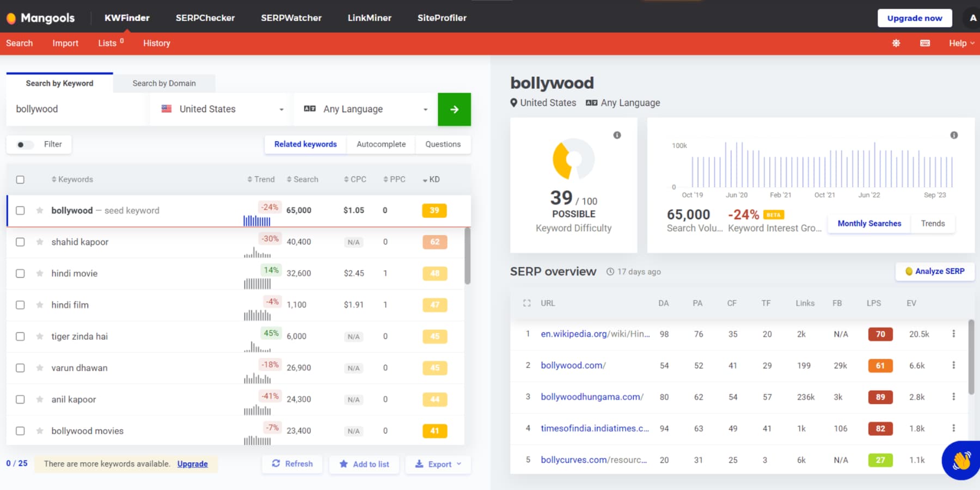Open SERPChecker from the top navigation
Image resolution: width=980 pixels, height=490 pixels.
point(205,17)
